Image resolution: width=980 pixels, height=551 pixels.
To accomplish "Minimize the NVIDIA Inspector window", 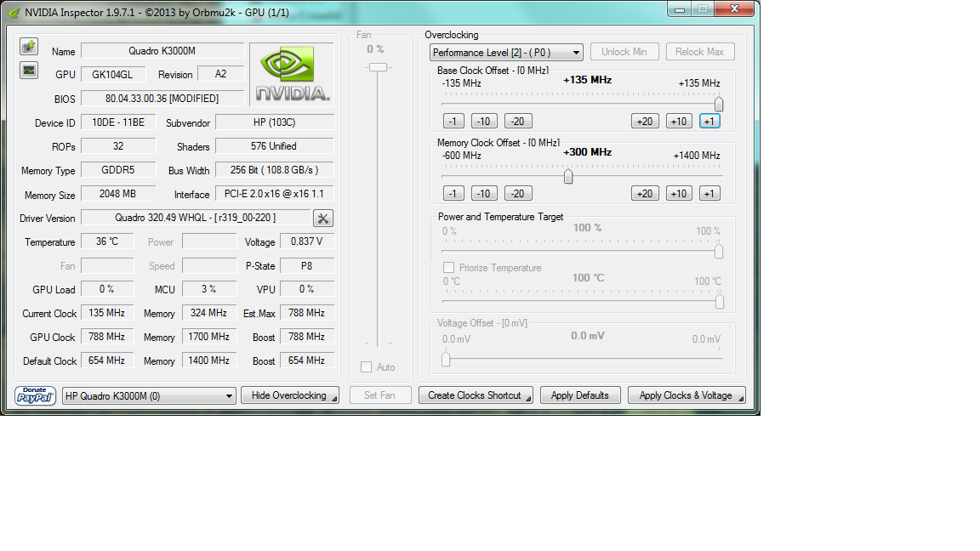I will pos(680,9).
